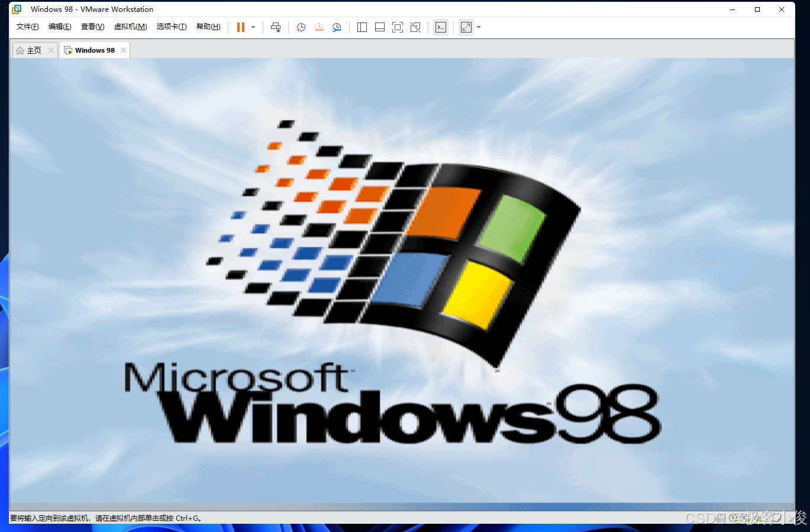810x532 pixels.
Task: Open the 虚拟机(M) menu
Action: click(x=130, y=27)
